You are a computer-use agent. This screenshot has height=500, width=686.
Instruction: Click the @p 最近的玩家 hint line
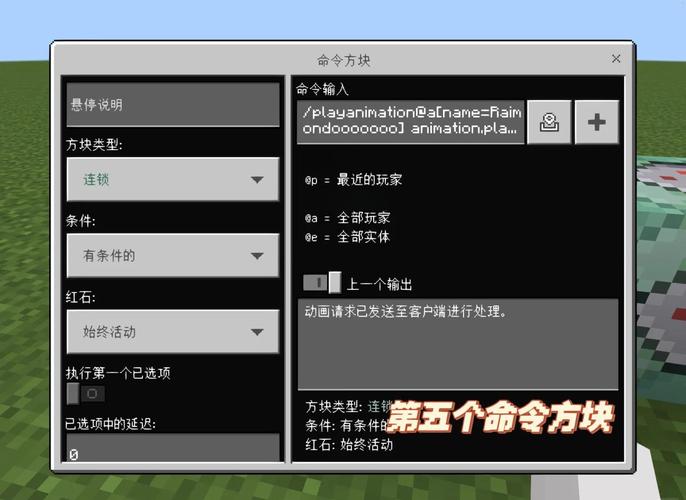[x=354, y=180]
